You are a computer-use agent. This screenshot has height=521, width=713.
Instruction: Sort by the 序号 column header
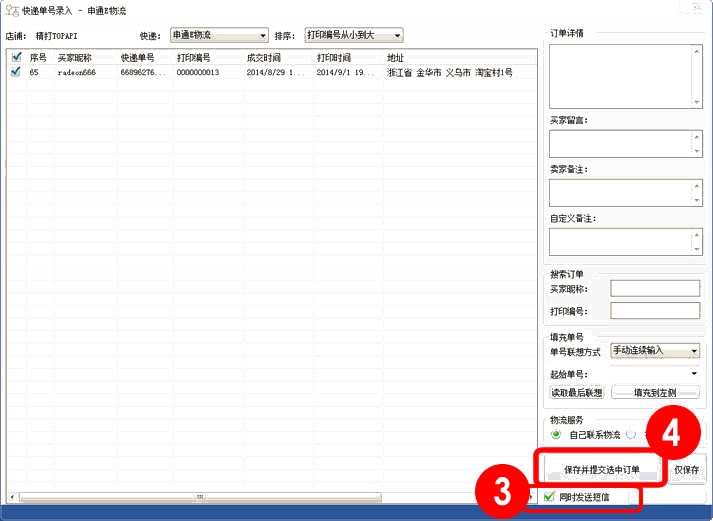pyautogui.click(x=38, y=57)
